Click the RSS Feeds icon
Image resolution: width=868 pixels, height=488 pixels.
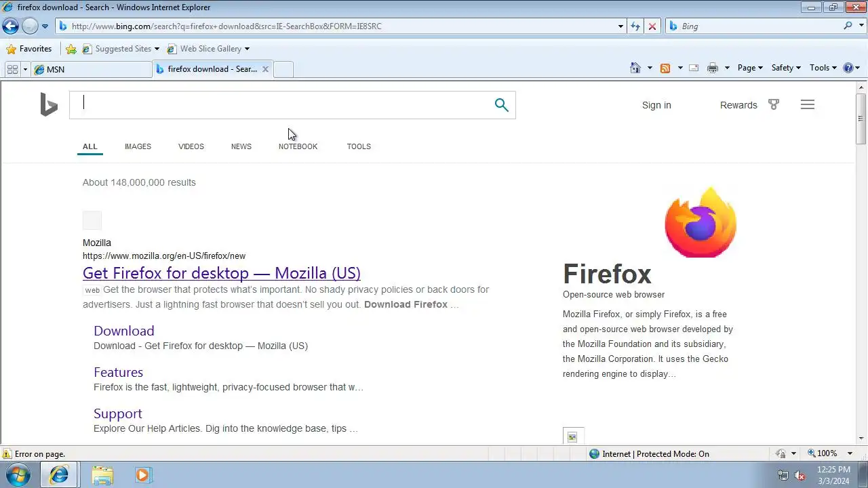coord(665,68)
